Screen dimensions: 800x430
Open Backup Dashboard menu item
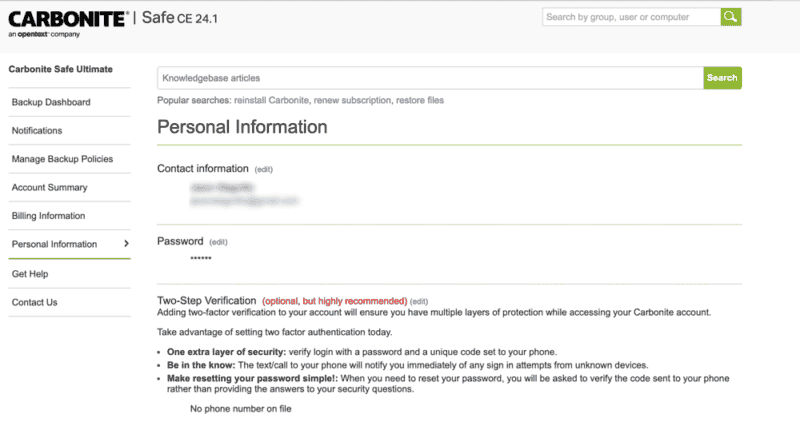tap(51, 102)
